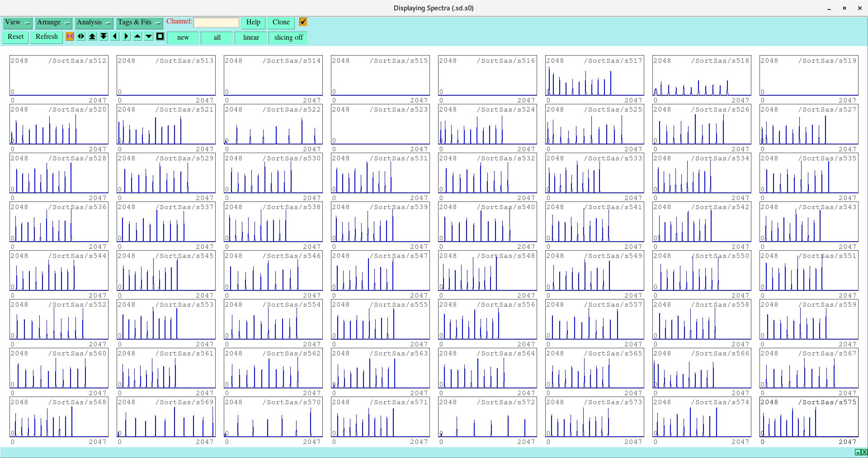Click the Refresh button

[47, 37]
